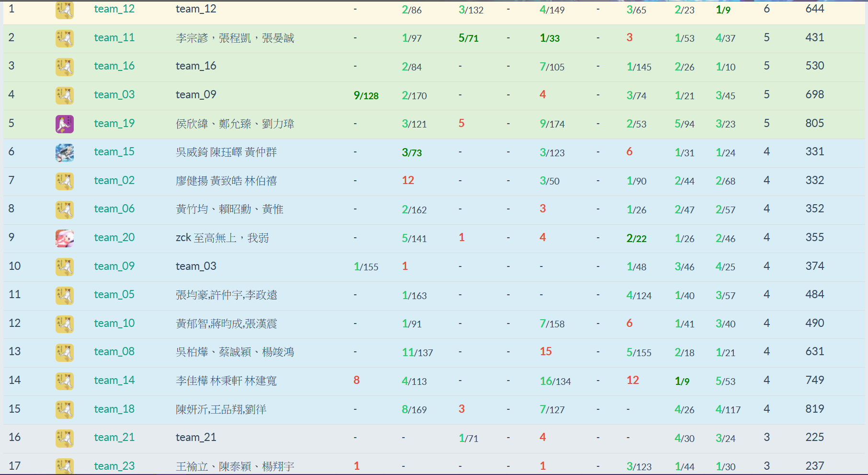Open the team_18 profile link
Image resolution: width=868 pixels, height=475 pixels.
pyautogui.click(x=114, y=409)
